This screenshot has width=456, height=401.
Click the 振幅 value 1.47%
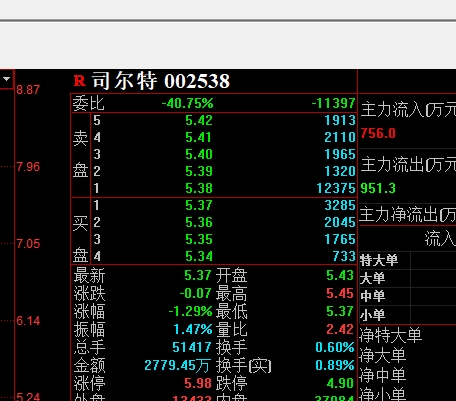point(193,329)
